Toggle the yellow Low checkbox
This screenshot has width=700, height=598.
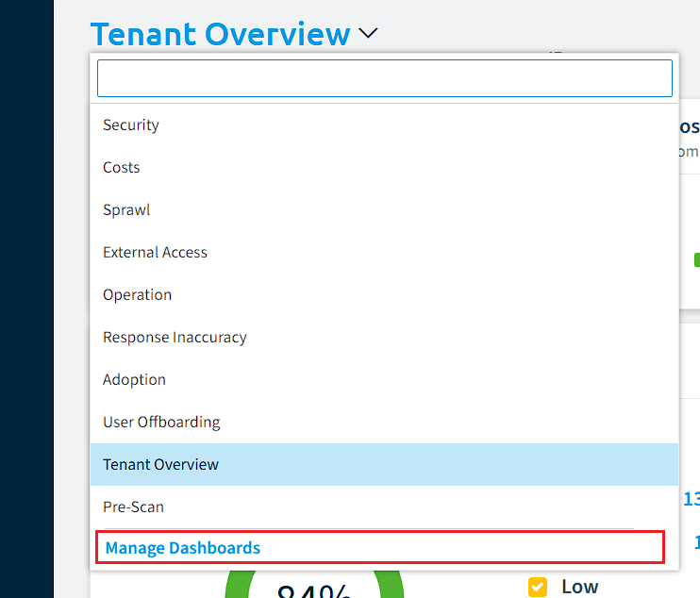point(538,587)
